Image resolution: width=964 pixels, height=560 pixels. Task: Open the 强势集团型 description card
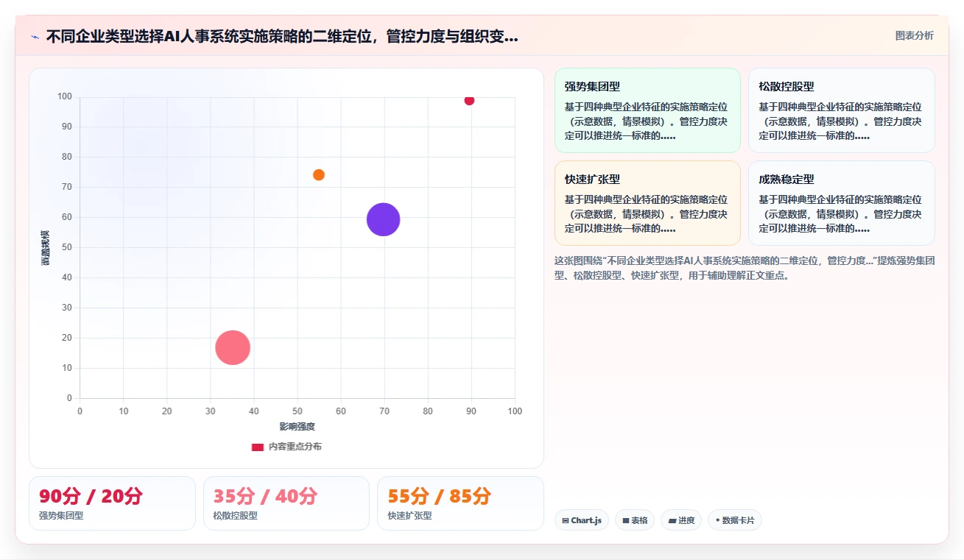[647, 110]
